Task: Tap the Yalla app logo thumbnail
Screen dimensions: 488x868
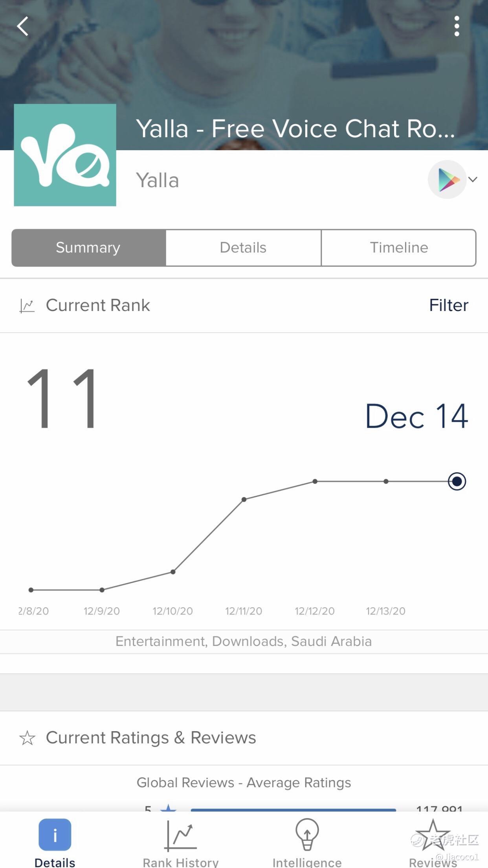Action: pos(65,155)
